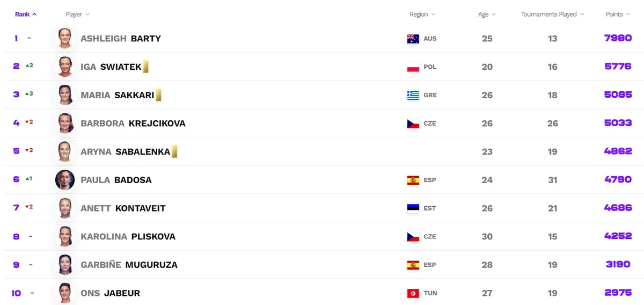
Task: Click Paula Badosa's profile photo thumbnail
Action: point(65,180)
